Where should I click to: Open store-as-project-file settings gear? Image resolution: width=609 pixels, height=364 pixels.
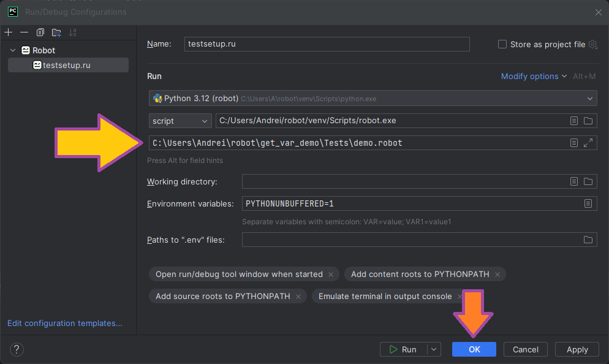coord(592,44)
